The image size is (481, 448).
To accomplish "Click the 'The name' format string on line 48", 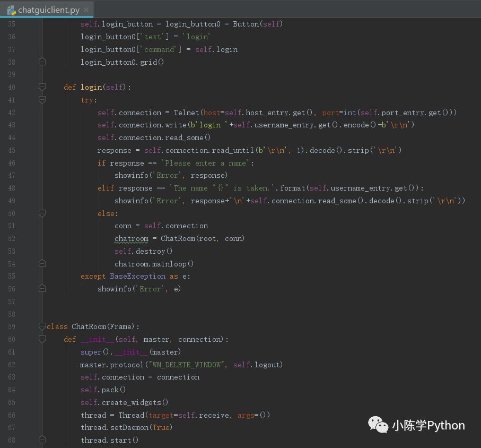I will click(221, 188).
